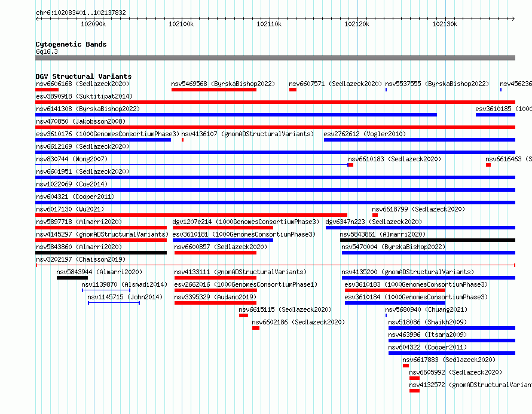Image resolution: width=532 pixels, height=414 pixels.
Task: Click nsv604322 (Cooper2011) label
Action: [427, 347]
